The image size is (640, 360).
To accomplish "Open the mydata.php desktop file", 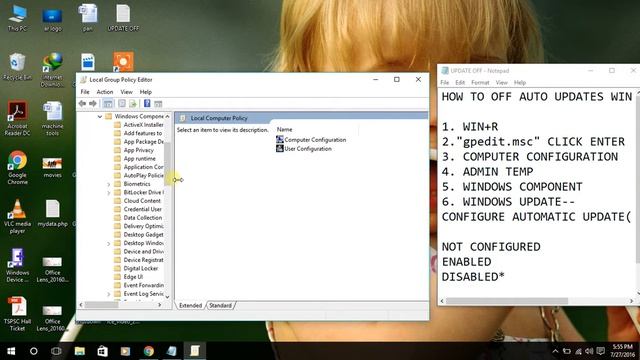I will (53, 213).
